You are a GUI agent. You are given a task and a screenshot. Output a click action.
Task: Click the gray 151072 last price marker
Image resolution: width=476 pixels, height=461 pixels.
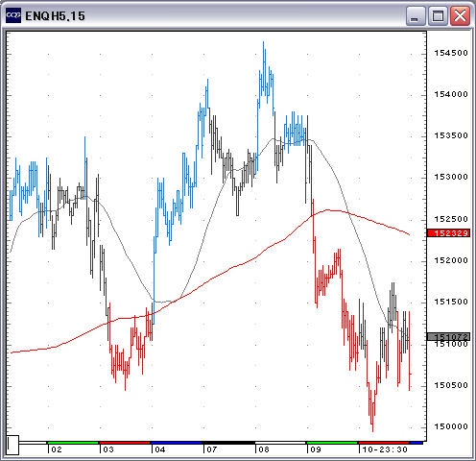click(448, 336)
